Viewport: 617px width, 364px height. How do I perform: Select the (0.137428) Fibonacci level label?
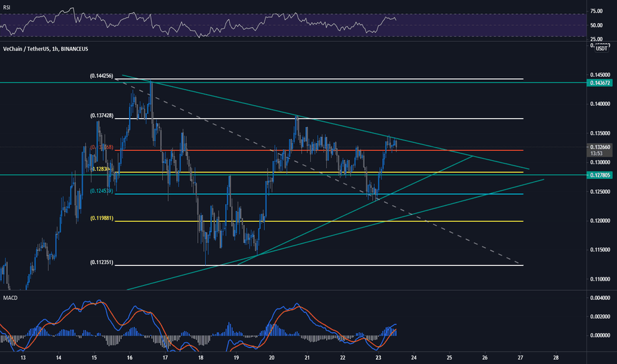(102, 116)
